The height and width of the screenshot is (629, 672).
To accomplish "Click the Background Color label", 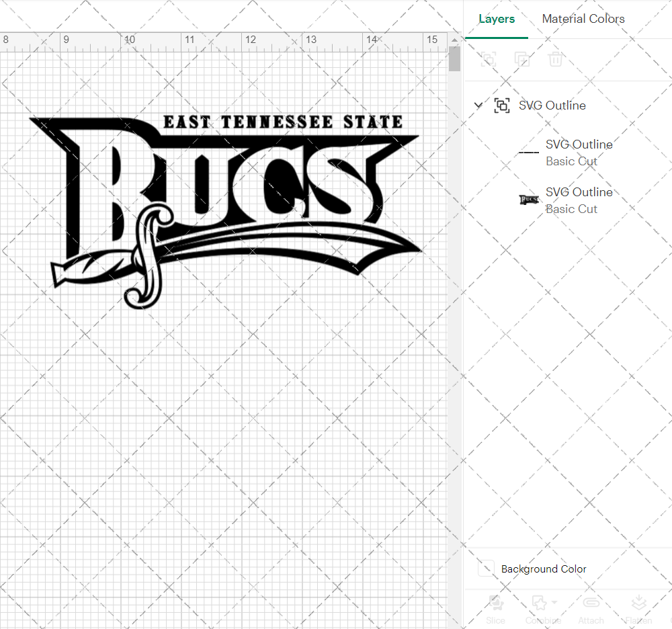I will [x=544, y=569].
